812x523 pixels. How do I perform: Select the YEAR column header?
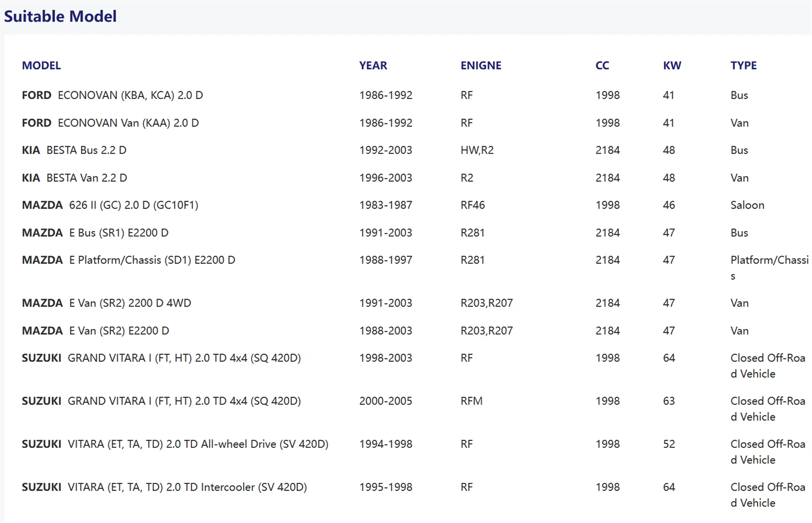(373, 66)
